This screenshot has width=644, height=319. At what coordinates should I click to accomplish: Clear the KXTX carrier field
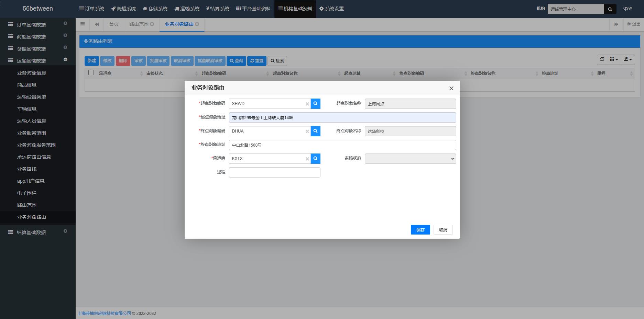[x=307, y=159]
